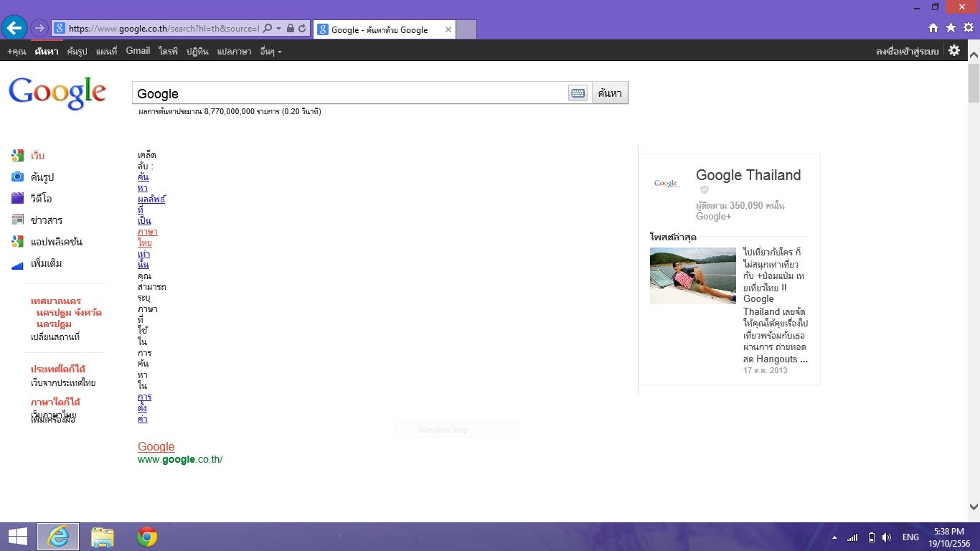Select 'ค้นหา' in the Google top bar

[47, 52]
